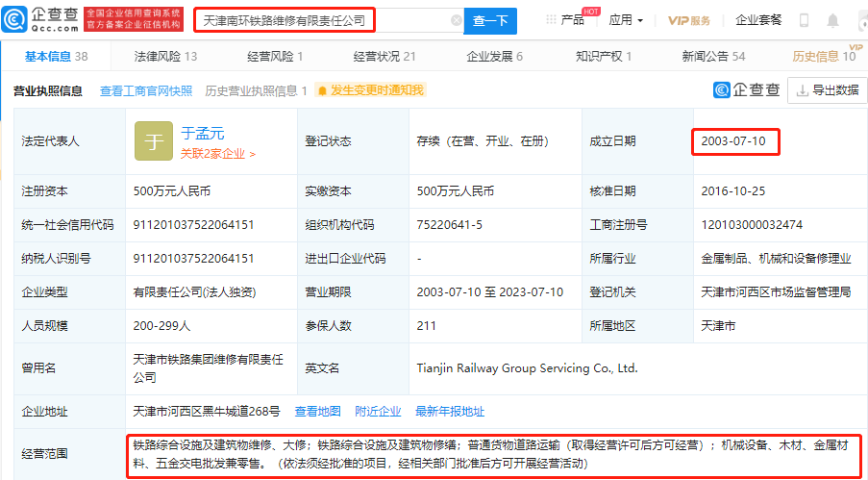This screenshot has height=480, width=868.
Task: Select staff size 200-299人
Action: [x=161, y=326]
